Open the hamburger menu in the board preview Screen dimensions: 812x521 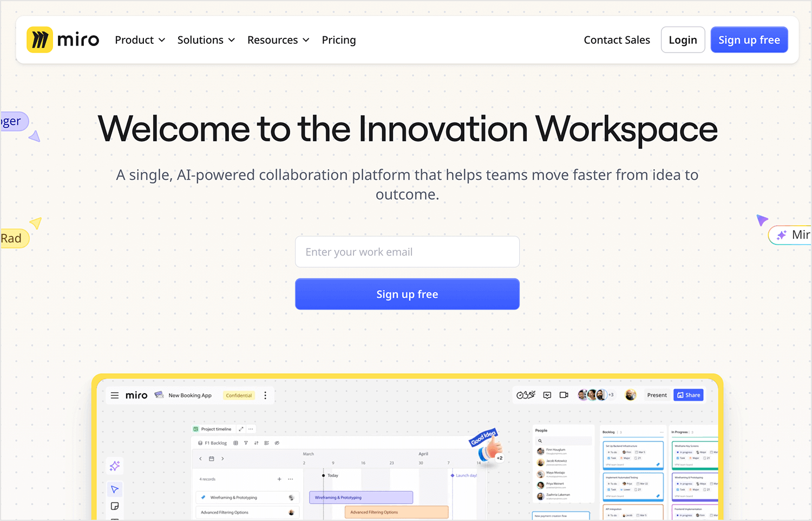tap(115, 395)
